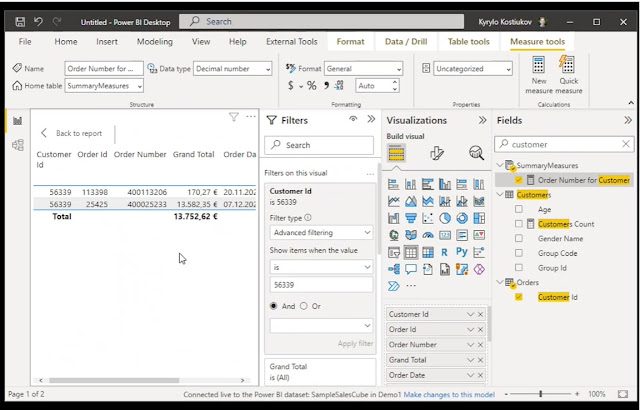
Task: Switch to the Data / Drill tab
Action: 406,42
